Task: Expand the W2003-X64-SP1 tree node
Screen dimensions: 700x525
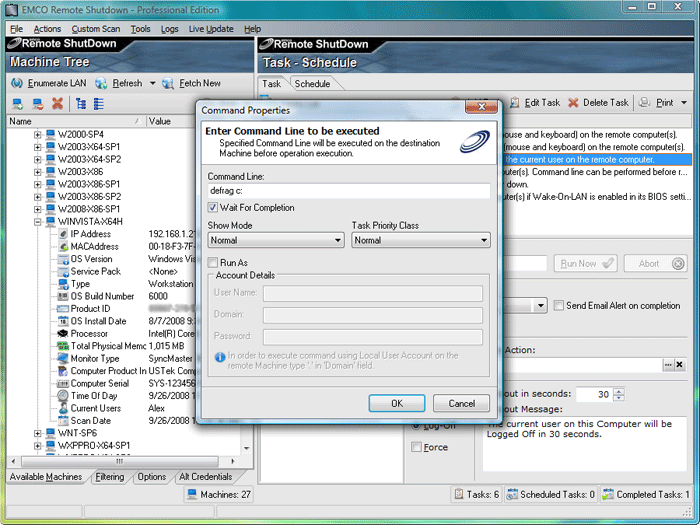Action: pyautogui.click(x=38, y=147)
